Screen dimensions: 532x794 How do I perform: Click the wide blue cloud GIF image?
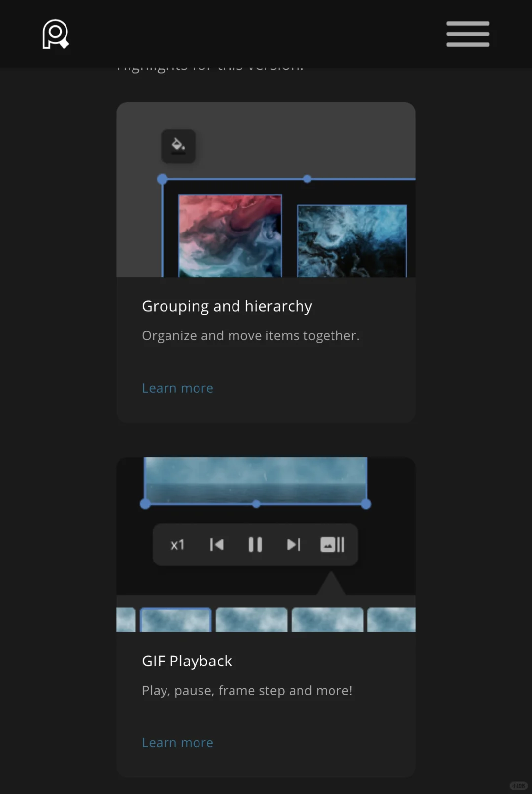pyautogui.click(x=256, y=480)
